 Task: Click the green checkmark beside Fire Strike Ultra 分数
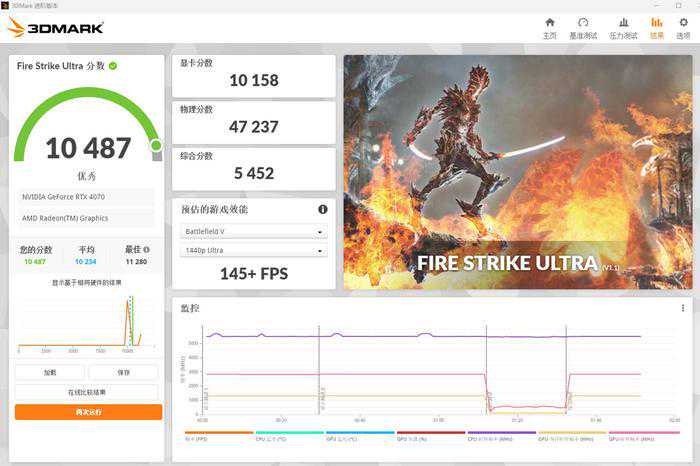pyautogui.click(x=113, y=66)
